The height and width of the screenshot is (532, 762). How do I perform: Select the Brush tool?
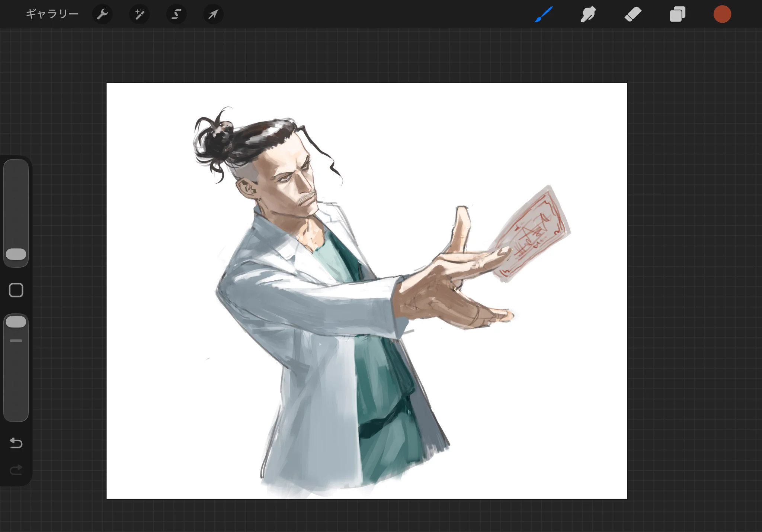(x=544, y=14)
